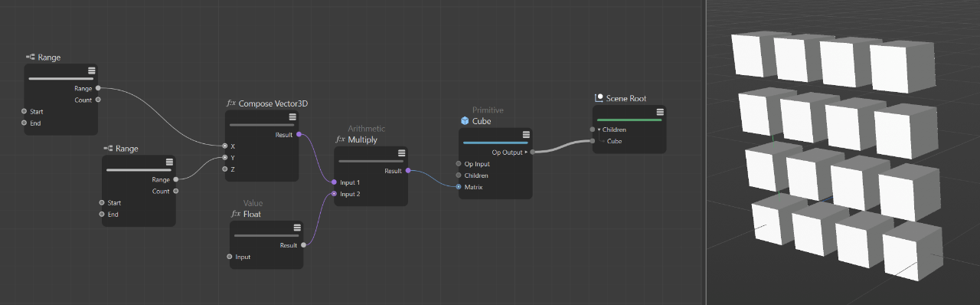Viewport: 980px width, 305px height.
Task: Click the Z input port on Compose Vector3D
Action: (224, 169)
